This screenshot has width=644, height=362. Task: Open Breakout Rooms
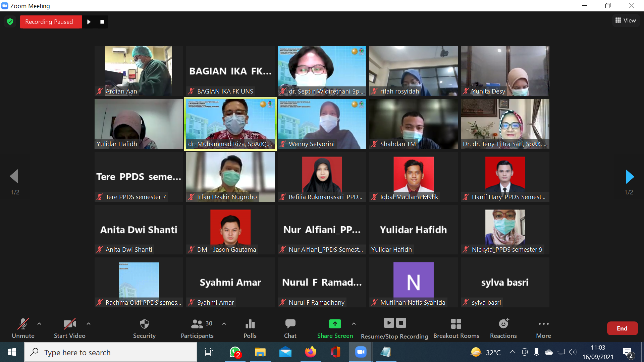(x=456, y=328)
